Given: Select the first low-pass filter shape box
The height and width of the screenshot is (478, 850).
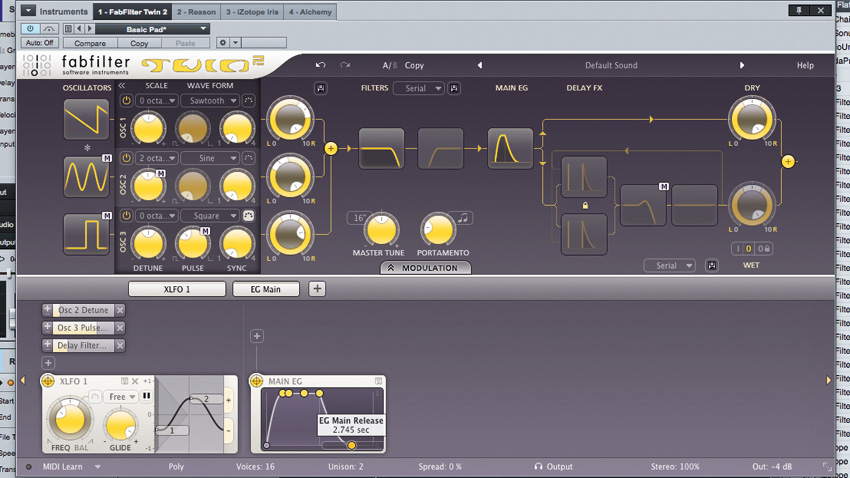Looking at the screenshot, I should 382,148.
